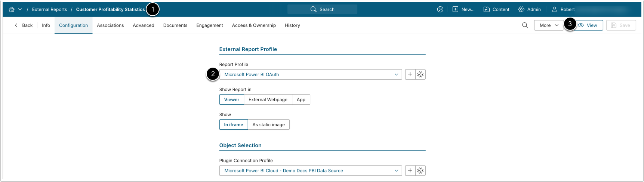The width and height of the screenshot is (644, 182).
Task: Click the top Search field
Action: point(322,9)
